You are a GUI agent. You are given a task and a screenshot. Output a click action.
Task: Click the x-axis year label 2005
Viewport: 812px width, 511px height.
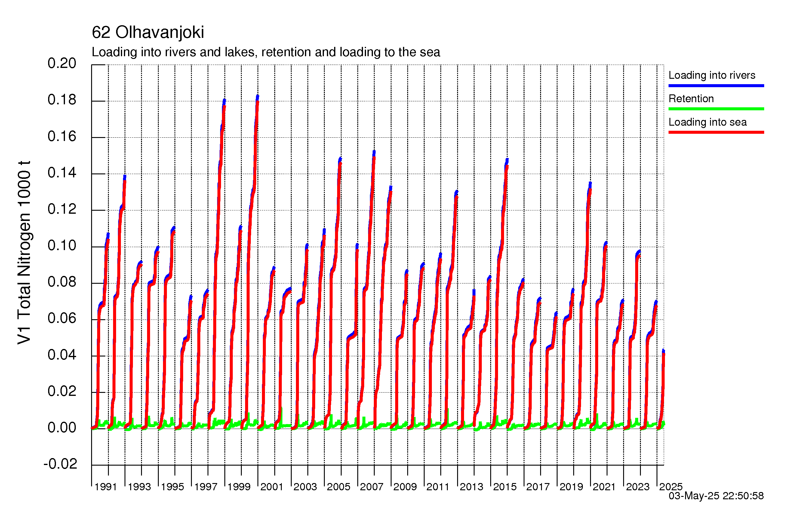click(339, 487)
